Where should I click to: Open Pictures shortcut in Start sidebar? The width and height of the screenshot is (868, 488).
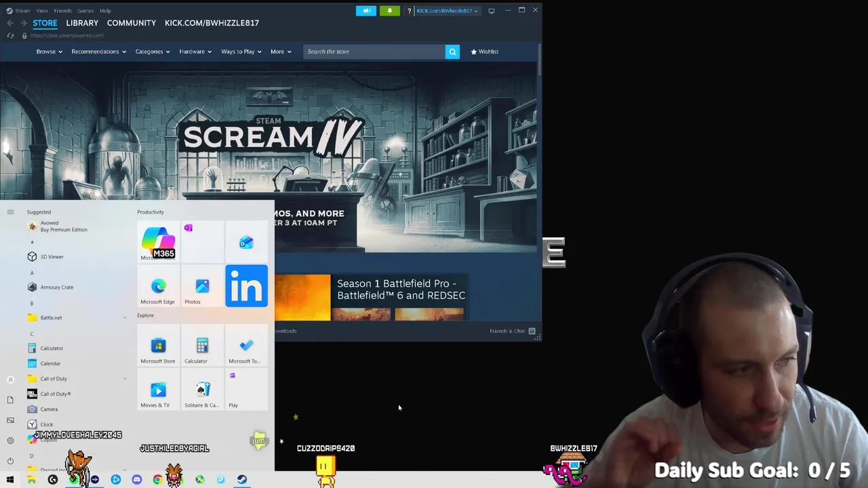tap(10, 420)
